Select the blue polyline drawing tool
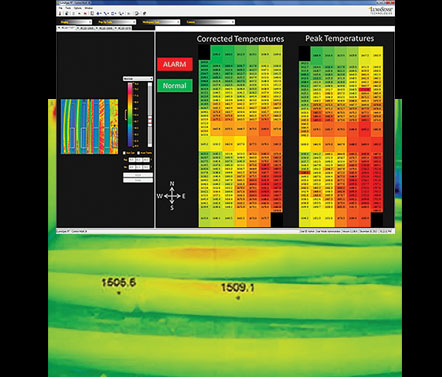442x377 pixels. click(x=120, y=13)
